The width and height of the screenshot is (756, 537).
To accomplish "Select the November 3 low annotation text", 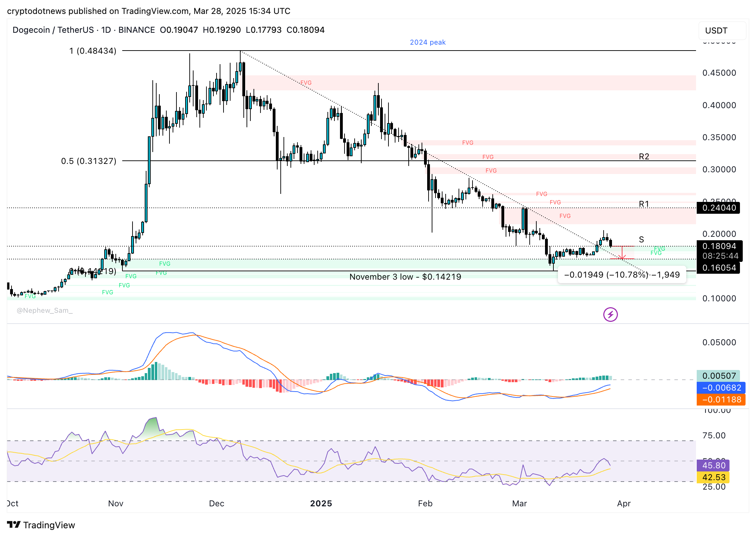I will coord(405,277).
